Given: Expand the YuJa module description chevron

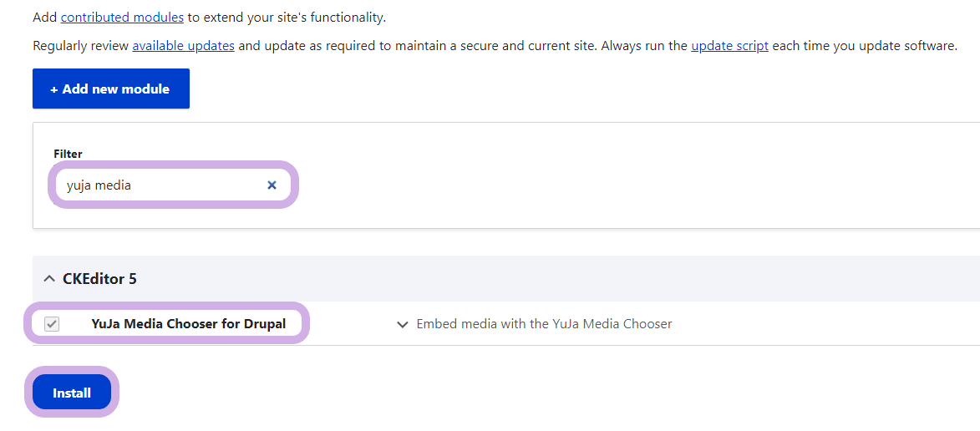Looking at the screenshot, I should coord(403,324).
